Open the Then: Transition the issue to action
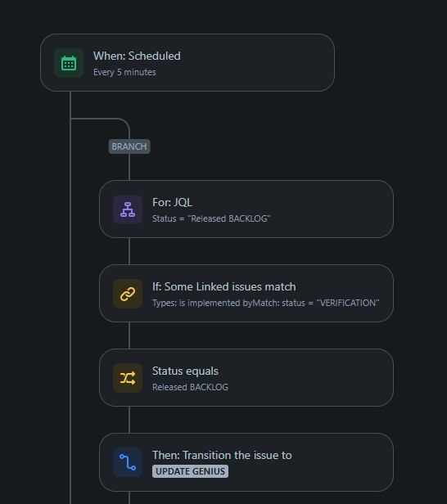 click(246, 462)
